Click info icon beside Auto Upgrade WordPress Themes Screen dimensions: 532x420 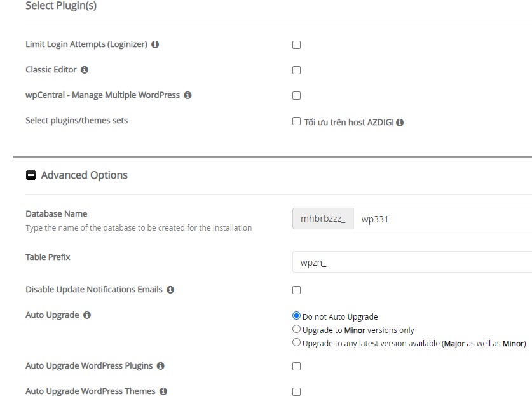(163, 391)
